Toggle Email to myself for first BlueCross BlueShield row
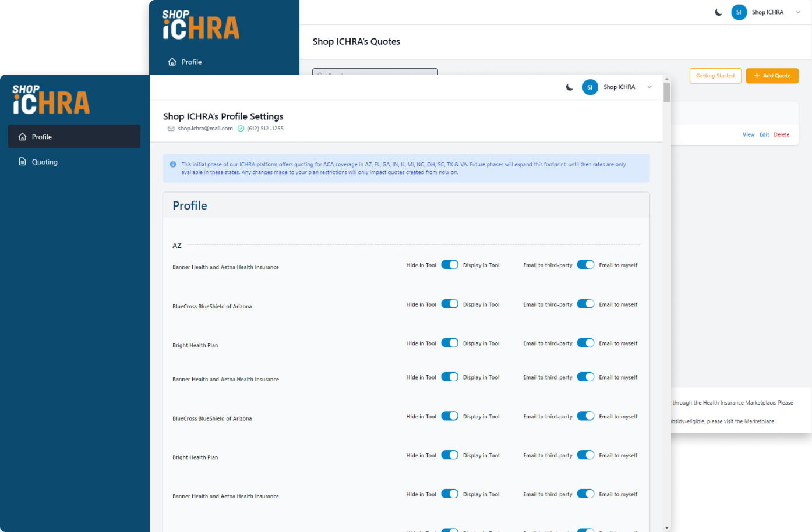Screen dimensions: 812x532 pos(585,304)
